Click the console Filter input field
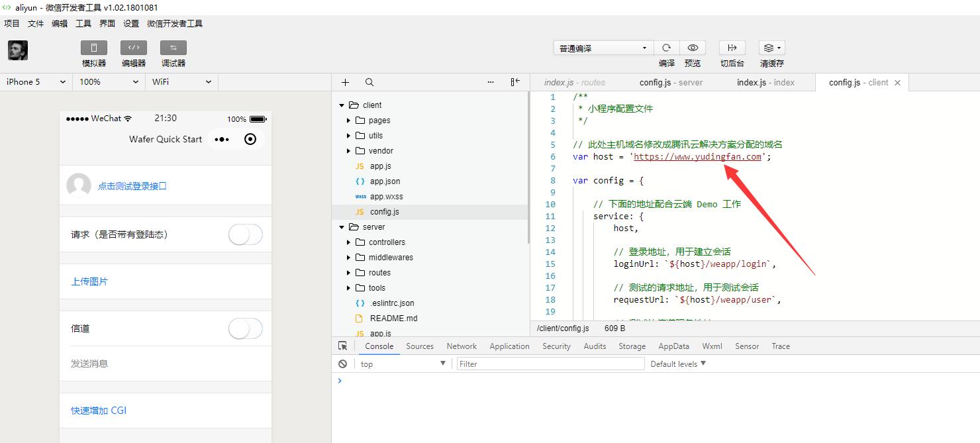The width and height of the screenshot is (980, 443). 550,364
